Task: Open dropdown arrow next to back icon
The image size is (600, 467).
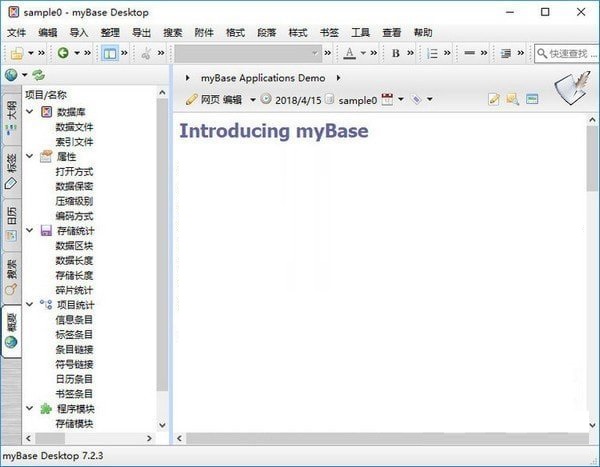Action: [77, 53]
